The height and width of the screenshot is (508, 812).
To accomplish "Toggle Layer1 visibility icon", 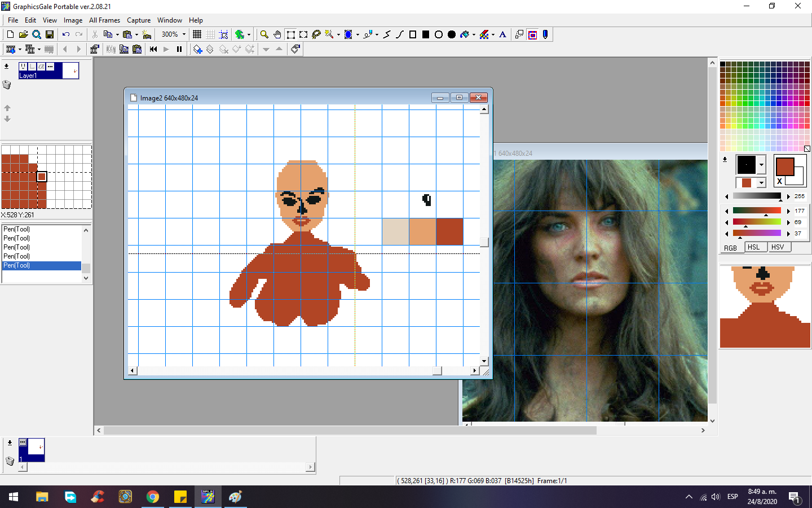I will [23, 67].
